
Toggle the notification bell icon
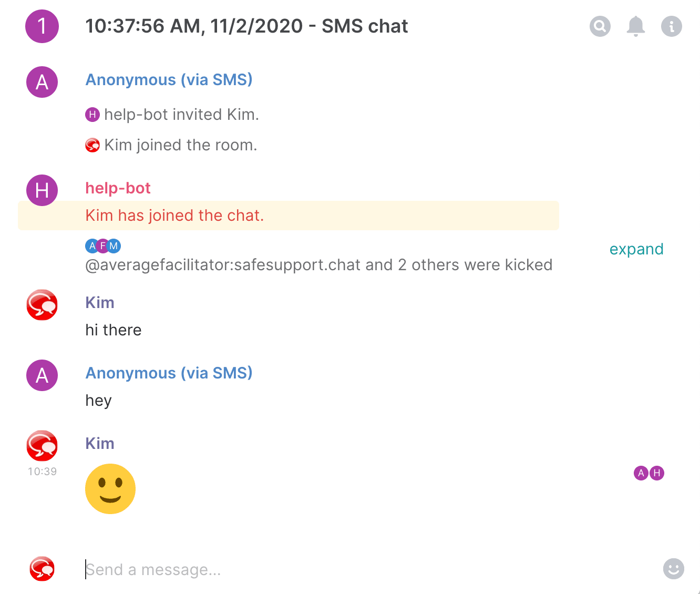[x=635, y=26]
